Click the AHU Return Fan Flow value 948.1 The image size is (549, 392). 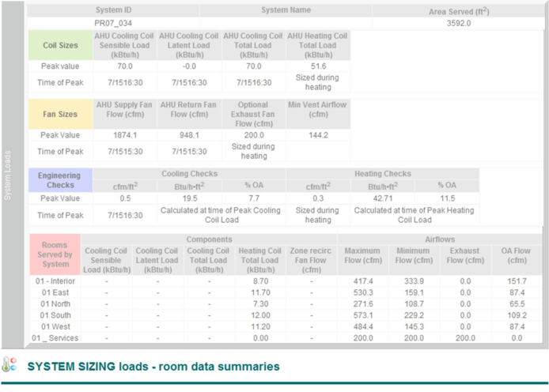tap(189, 135)
